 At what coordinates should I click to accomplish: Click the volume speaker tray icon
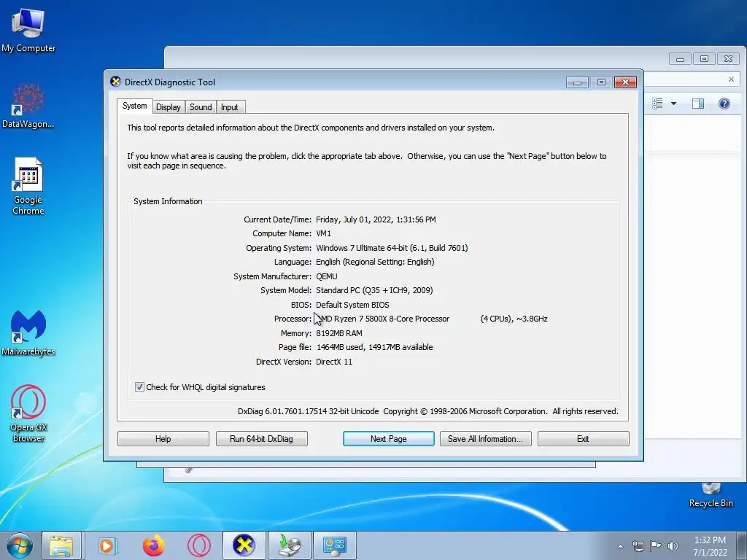click(x=673, y=546)
